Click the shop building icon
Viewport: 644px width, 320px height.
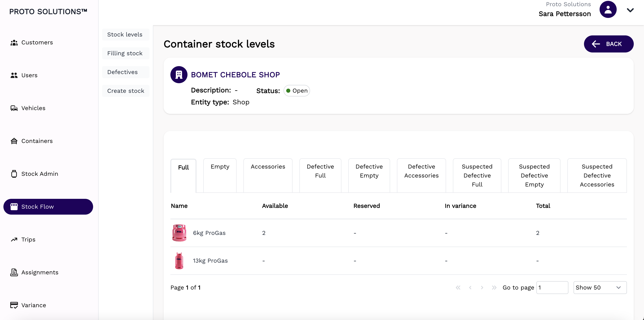pyautogui.click(x=179, y=75)
